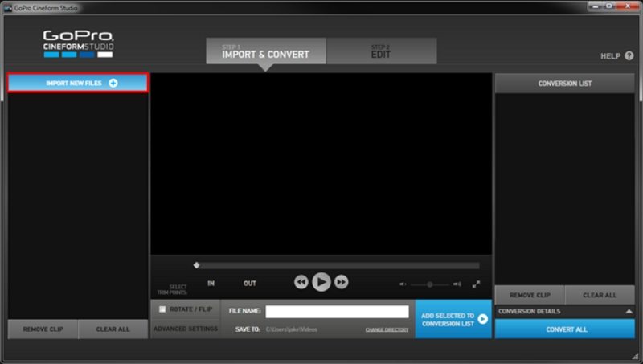The width and height of the screenshot is (643, 364).
Task: Click the Change Directory link
Action: pyautogui.click(x=387, y=329)
